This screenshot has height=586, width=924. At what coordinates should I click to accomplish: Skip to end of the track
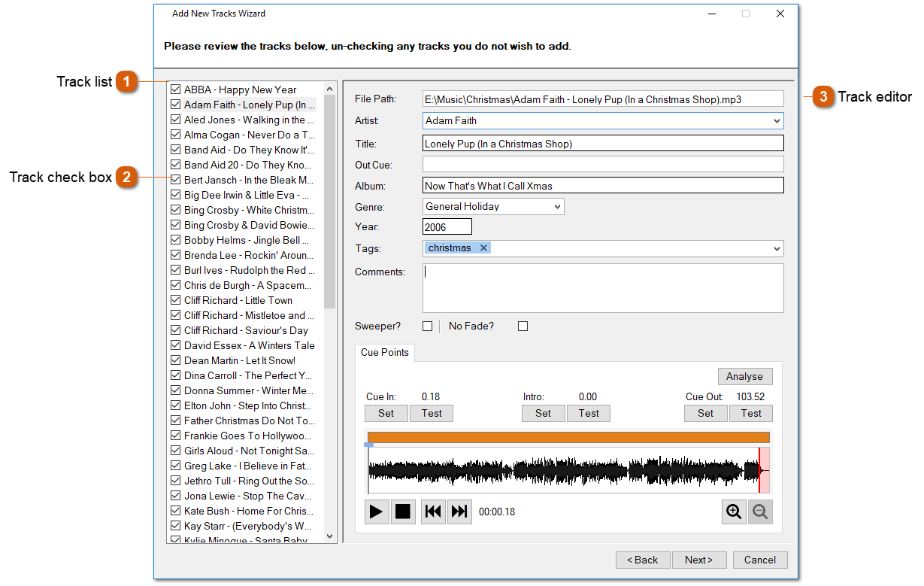[459, 512]
